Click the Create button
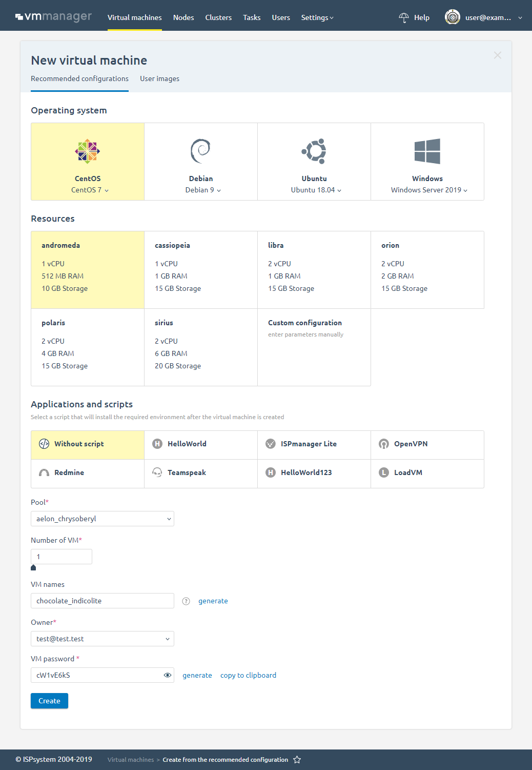 tap(49, 701)
